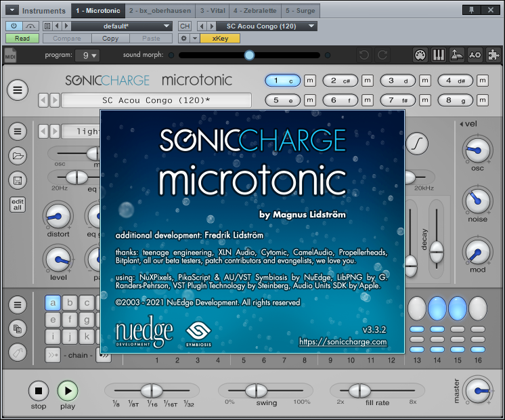Click the export upload arrow icon

pos(457,55)
